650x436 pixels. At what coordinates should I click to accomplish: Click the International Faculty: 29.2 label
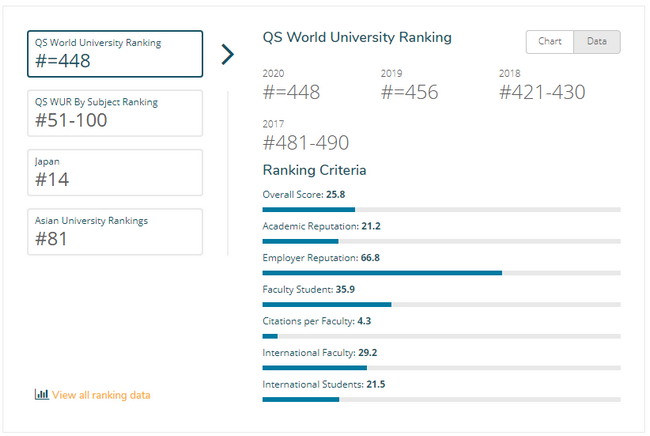coord(320,353)
